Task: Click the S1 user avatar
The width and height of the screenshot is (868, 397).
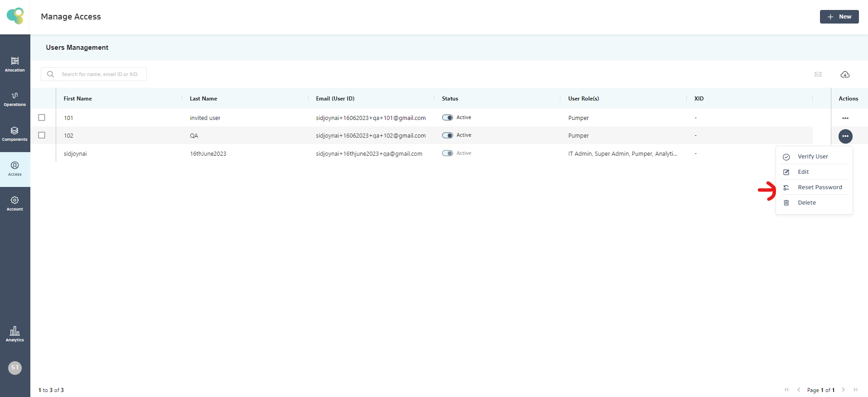Action: coord(15,368)
